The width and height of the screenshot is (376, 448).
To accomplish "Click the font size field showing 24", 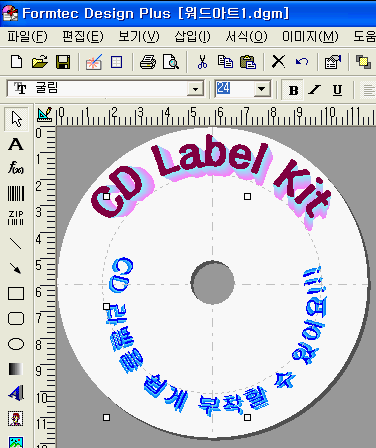I will 235,89.
